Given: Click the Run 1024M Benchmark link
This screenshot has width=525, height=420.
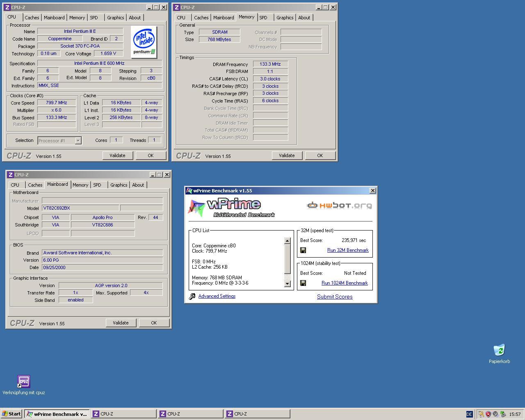Looking at the screenshot, I should [x=345, y=283].
